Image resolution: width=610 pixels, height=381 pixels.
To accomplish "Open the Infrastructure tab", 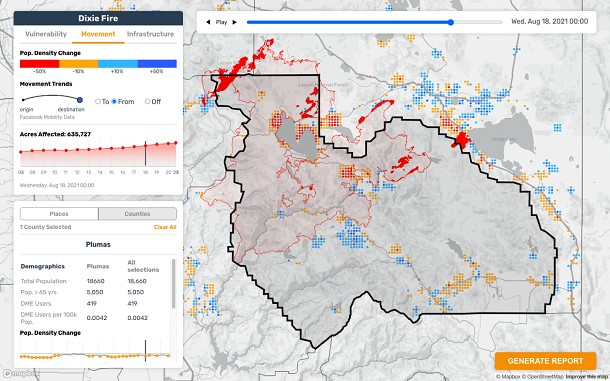I will pos(151,34).
